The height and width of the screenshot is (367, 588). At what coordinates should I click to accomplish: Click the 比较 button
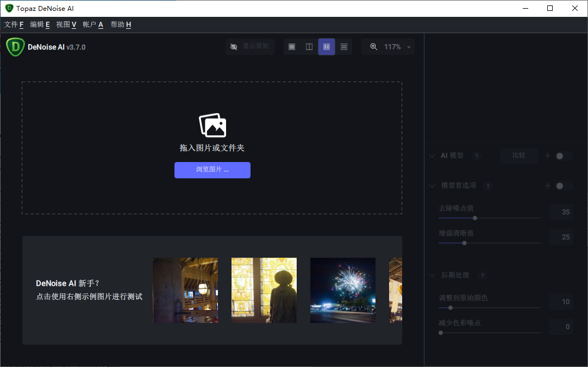(x=519, y=155)
